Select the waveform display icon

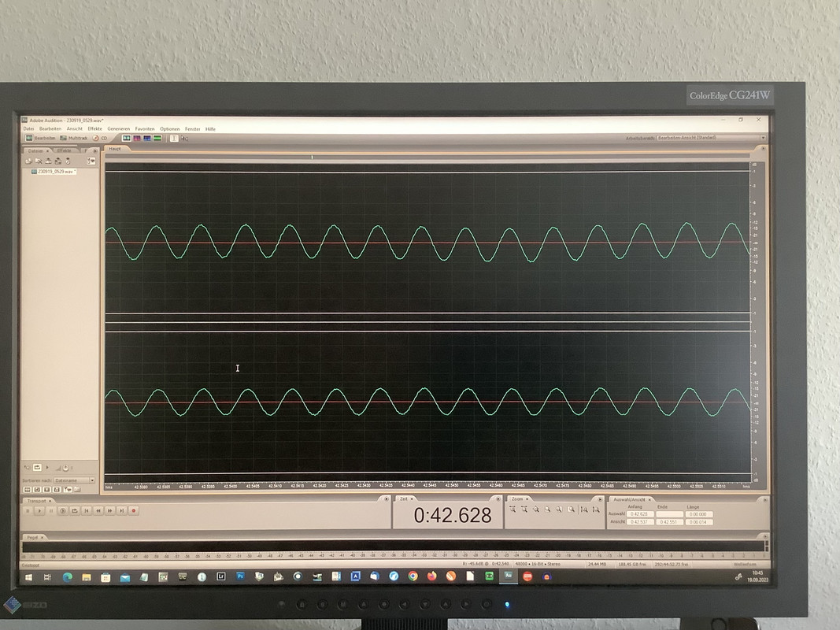pyautogui.click(x=127, y=139)
